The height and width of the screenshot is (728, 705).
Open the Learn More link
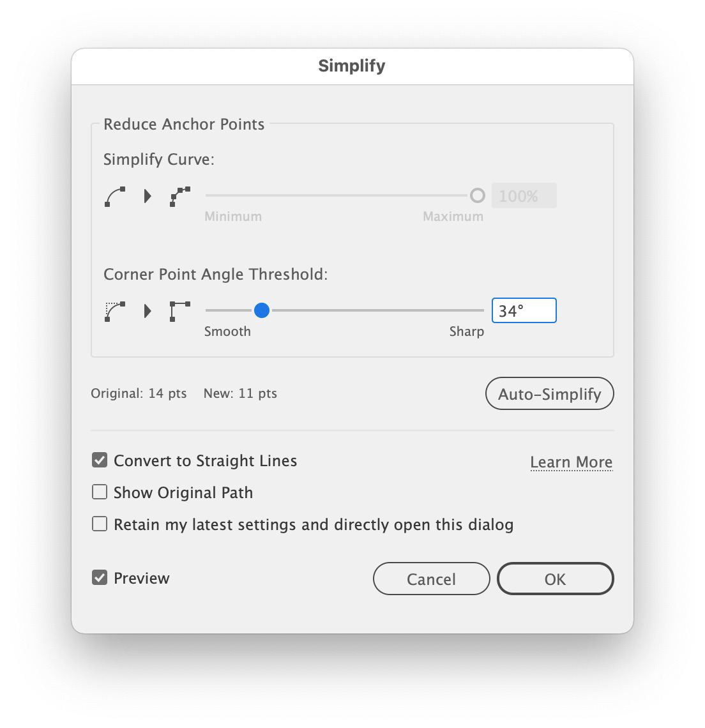(572, 462)
